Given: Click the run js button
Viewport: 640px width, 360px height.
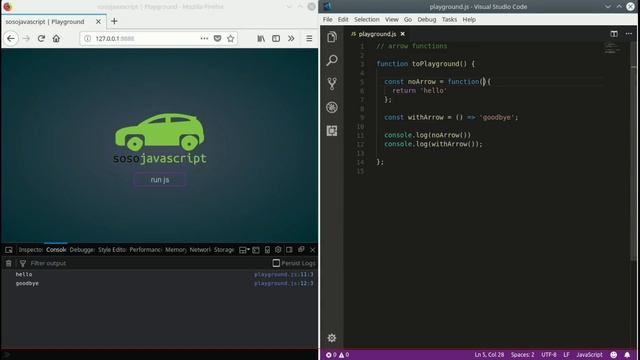Looking at the screenshot, I should [160, 180].
